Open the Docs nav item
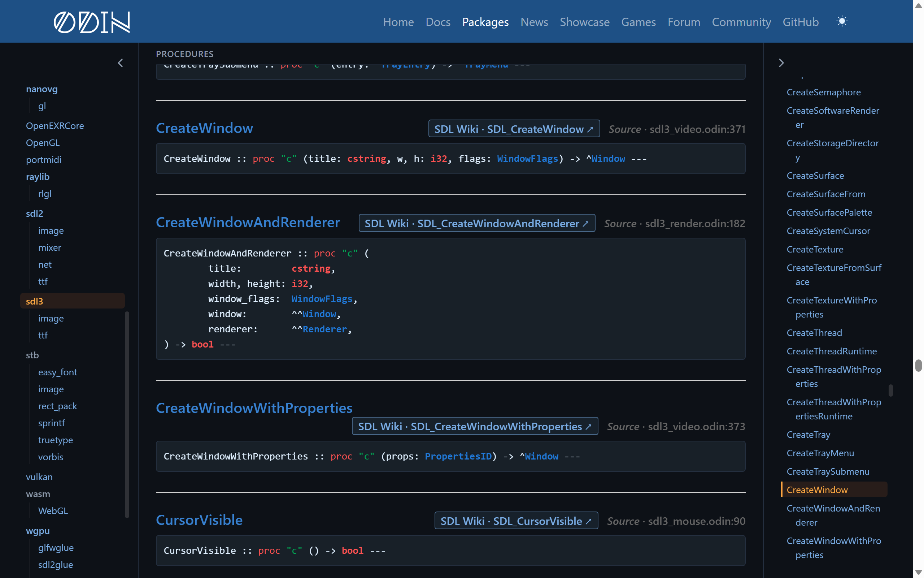Screen dimensions: 924x578 pos(438,22)
